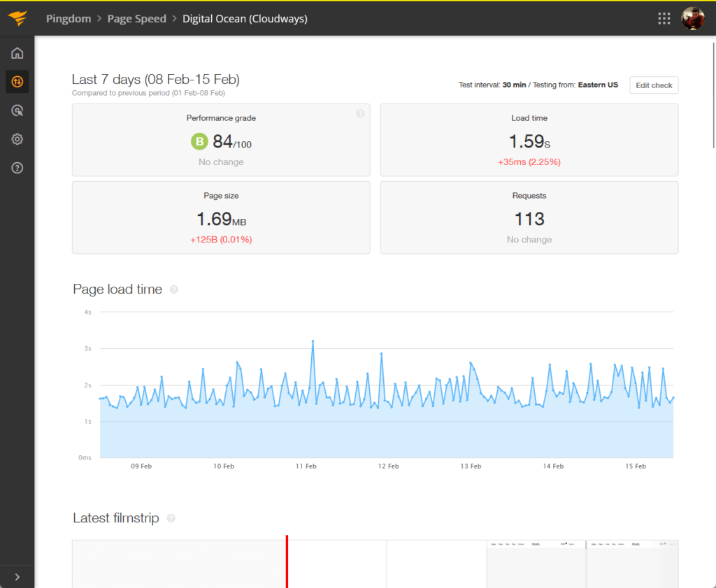The height and width of the screenshot is (588, 716).
Task: Click the Latest filmstrip heading
Action: click(x=116, y=518)
